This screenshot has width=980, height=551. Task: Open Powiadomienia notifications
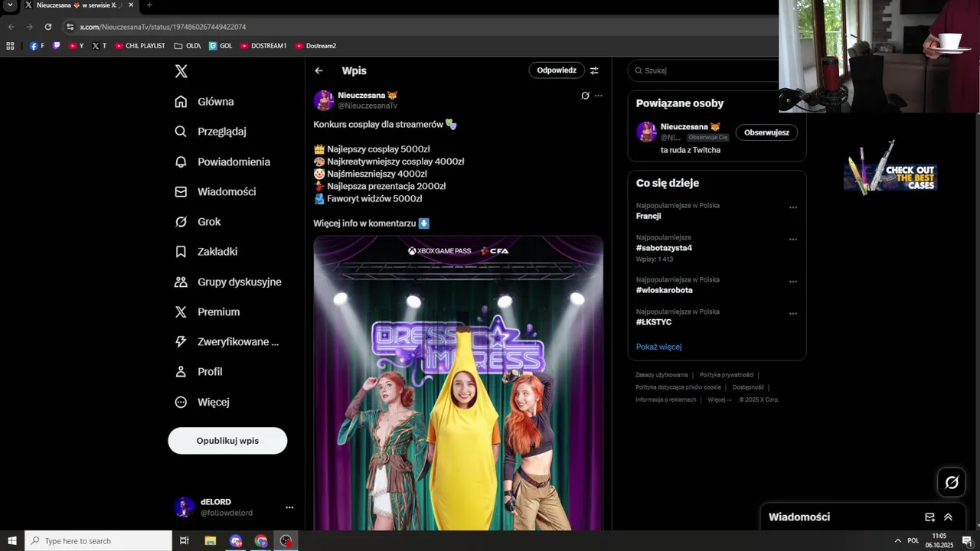(x=222, y=161)
